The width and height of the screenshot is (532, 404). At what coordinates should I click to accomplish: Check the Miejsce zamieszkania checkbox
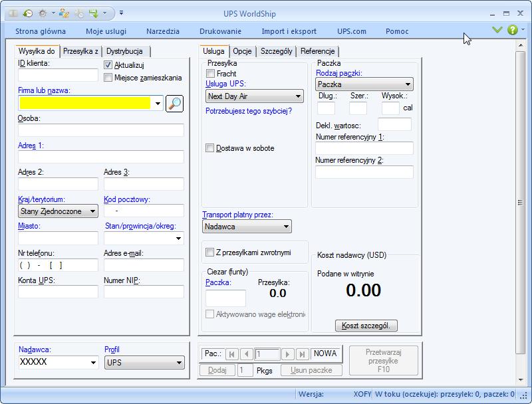pos(108,78)
